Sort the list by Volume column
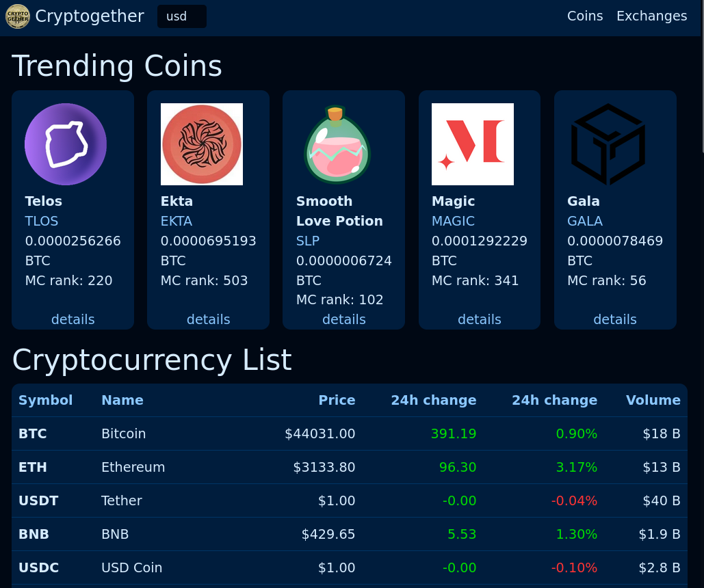 pos(653,400)
